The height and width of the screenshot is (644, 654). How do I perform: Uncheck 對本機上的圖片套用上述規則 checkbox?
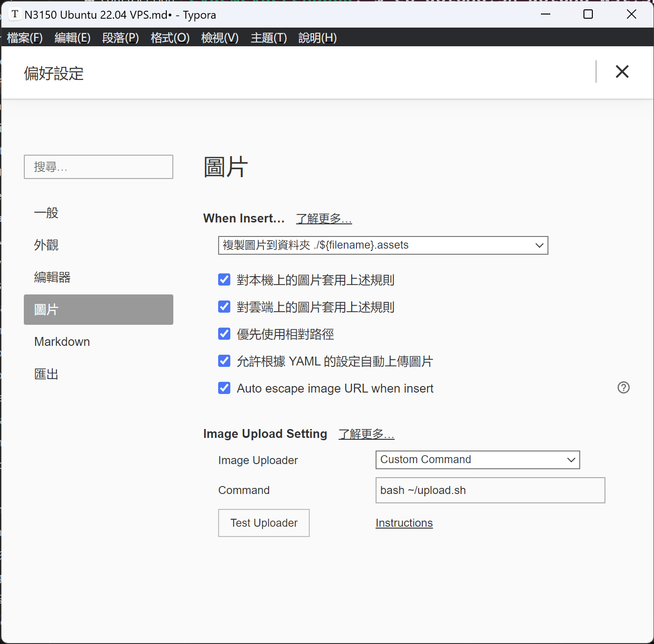pyautogui.click(x=224, y=280)
